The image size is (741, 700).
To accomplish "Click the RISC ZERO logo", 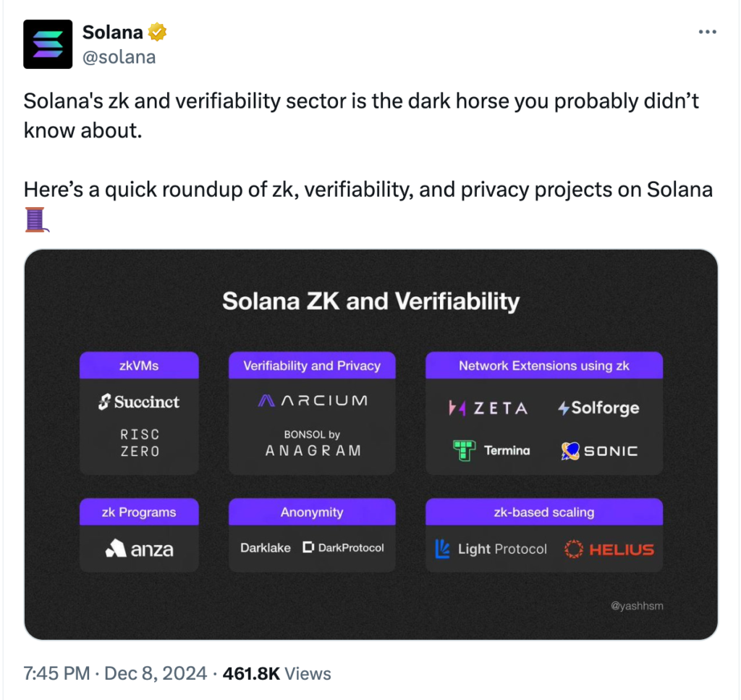I will (x=140, y=442).
